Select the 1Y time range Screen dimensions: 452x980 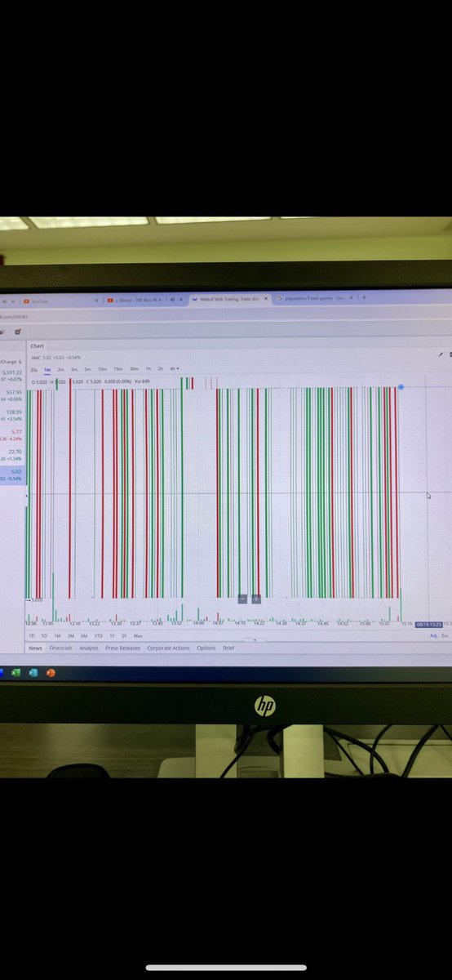(112, 635)
